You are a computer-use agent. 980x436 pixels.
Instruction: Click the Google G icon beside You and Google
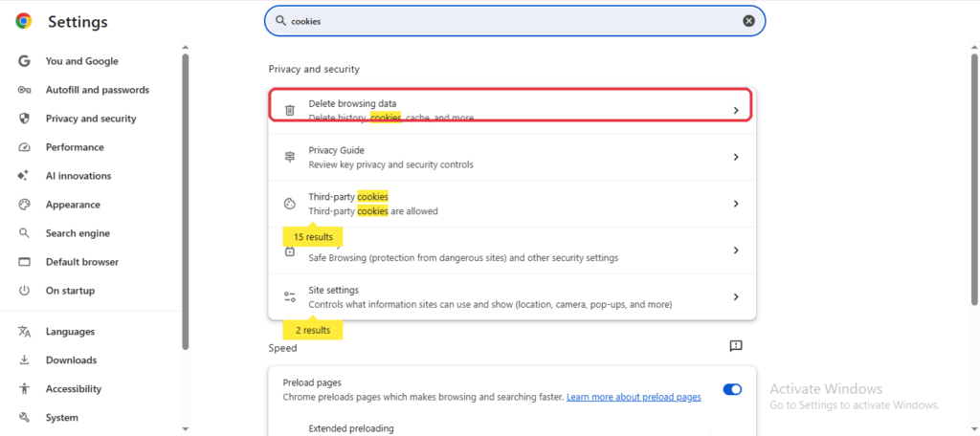pyautogui.click(x=24, y=61)
